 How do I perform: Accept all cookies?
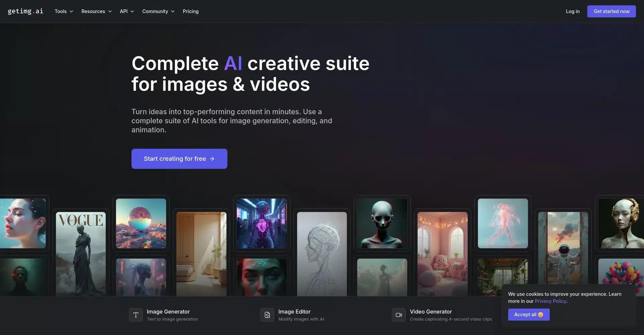coord(529,315)
